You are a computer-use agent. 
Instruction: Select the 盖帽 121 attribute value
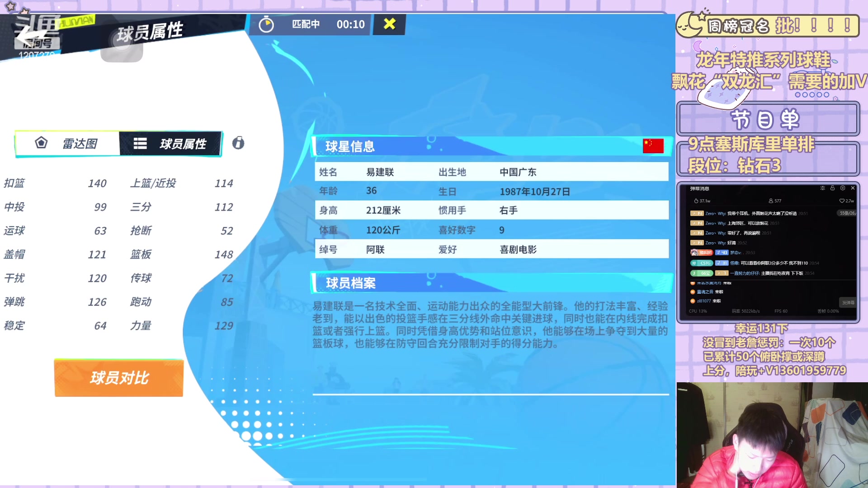pos(97,254)
